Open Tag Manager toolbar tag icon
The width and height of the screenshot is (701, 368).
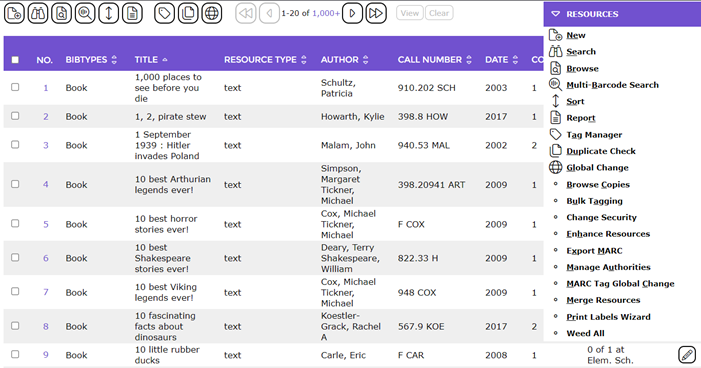(x=165, y=13)
